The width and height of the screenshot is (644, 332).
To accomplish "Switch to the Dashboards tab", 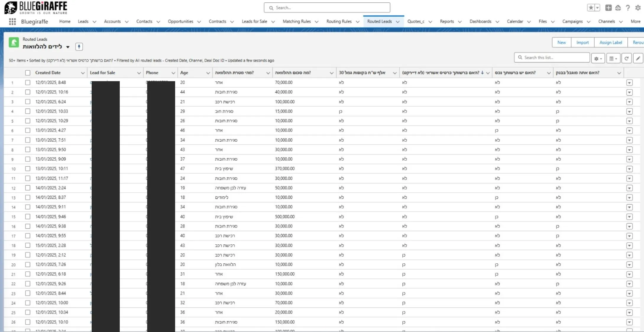I will [x=480, y=21].
